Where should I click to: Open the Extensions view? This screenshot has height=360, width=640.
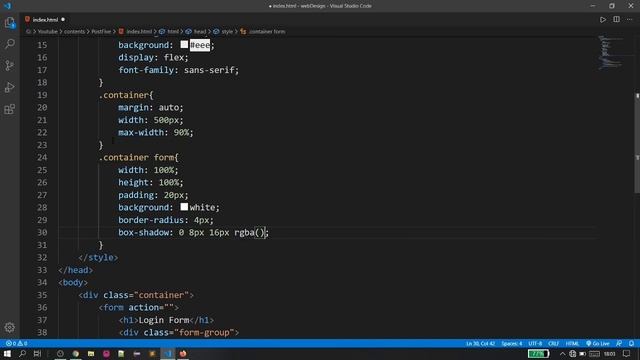pos(9,109)
